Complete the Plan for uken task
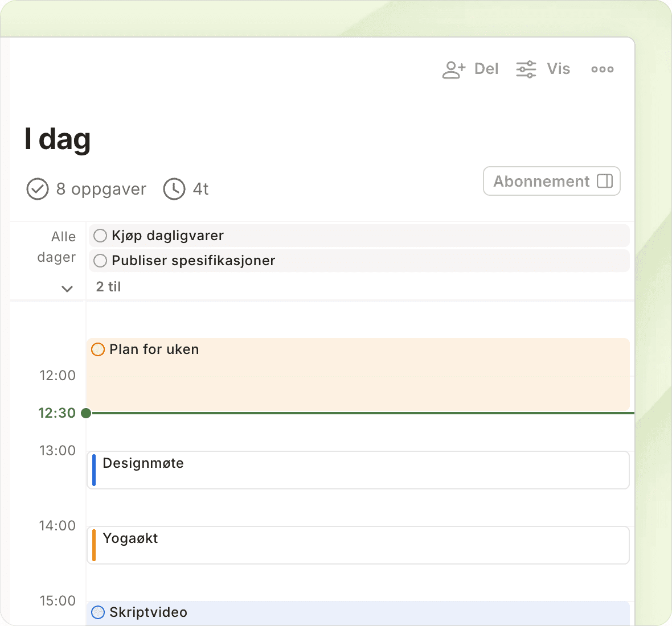 pos(98,349)
